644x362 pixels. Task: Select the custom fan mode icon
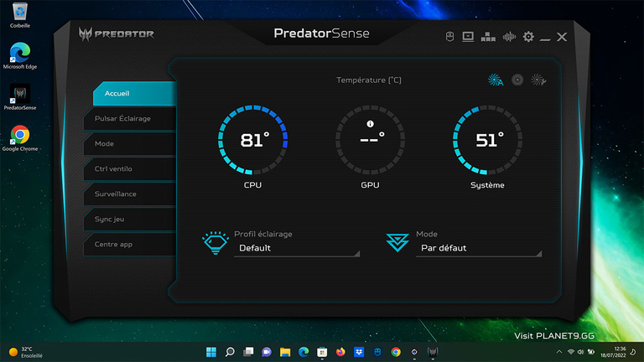(x=538, y=80)
